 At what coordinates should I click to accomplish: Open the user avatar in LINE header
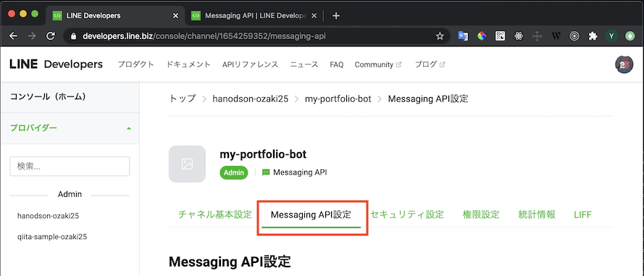click(x=624, y=64)
